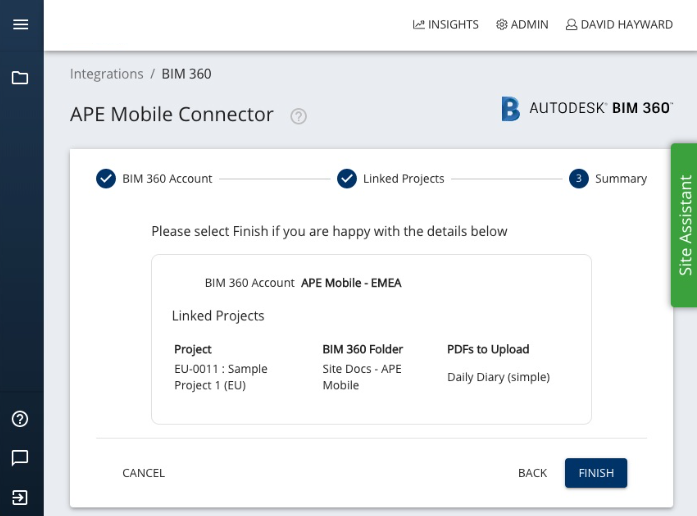Image resolution: width=697 pixels, height=516 pixels.
Task: Click the help question mark in sidebar
Action: click(x=20, y=419)
